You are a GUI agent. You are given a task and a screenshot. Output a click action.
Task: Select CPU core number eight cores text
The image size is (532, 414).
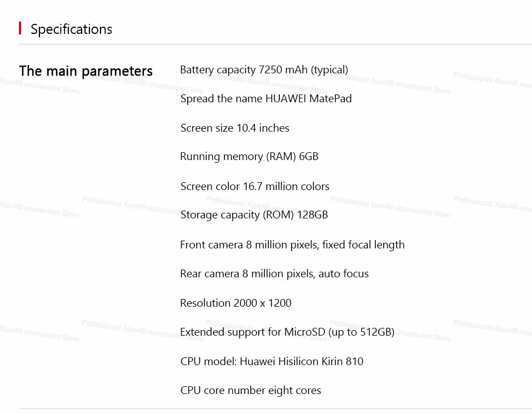(x=250, y=391)
